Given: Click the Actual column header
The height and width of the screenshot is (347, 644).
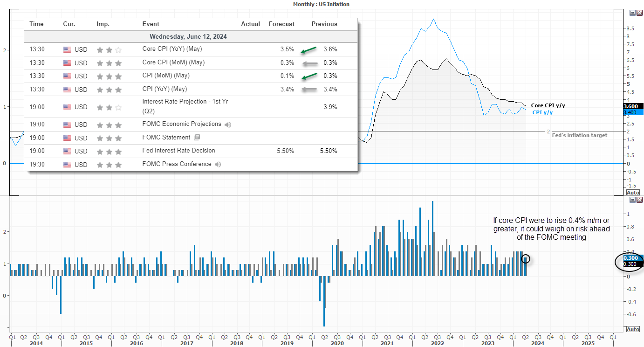Looking at the screenshot, I should pos(251,24).
